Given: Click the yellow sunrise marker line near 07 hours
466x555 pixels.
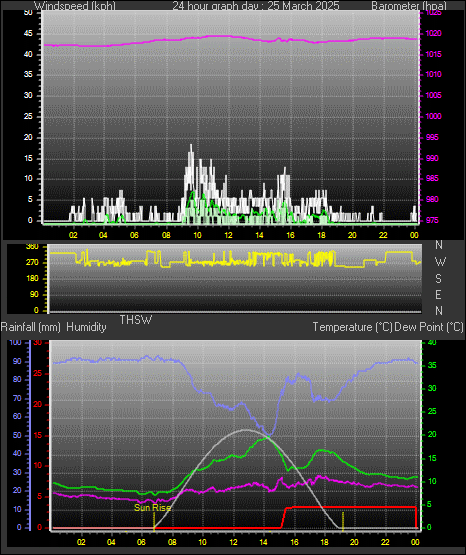Looking at the screenshot, I should tap(154, 522).
